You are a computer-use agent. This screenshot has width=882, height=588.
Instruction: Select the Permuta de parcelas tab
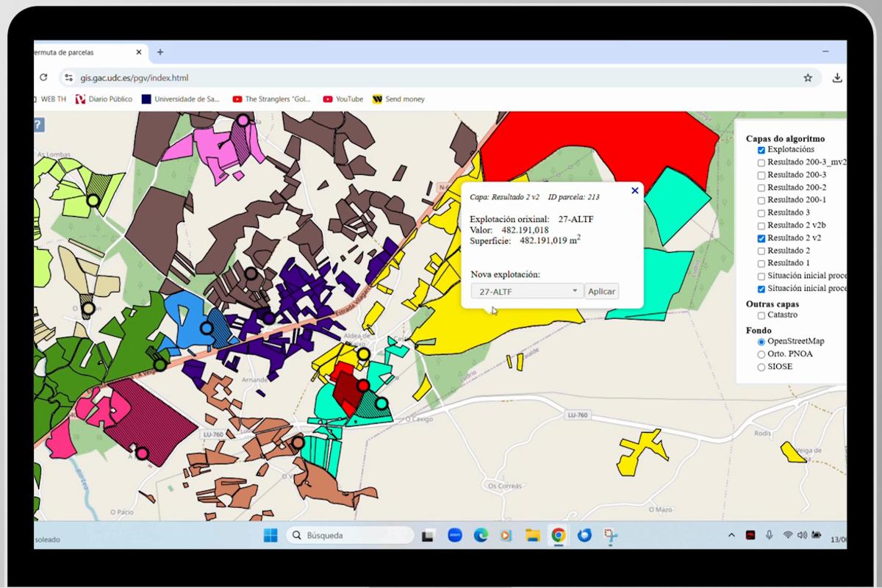[81, 52]
